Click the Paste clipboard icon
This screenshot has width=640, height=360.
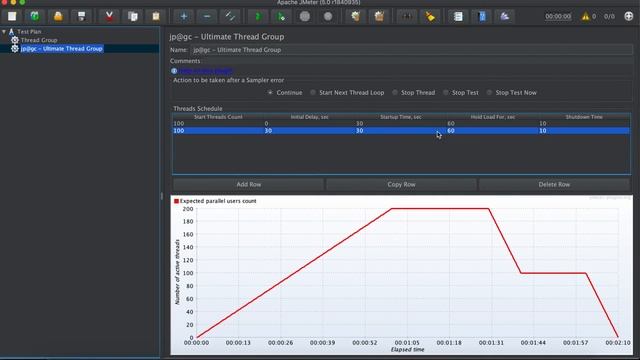click(x=156, y=16)
